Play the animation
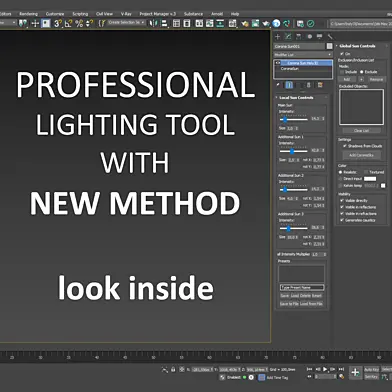Image resolution: width=392 pixels, height=392 pixels. point(325,369)
